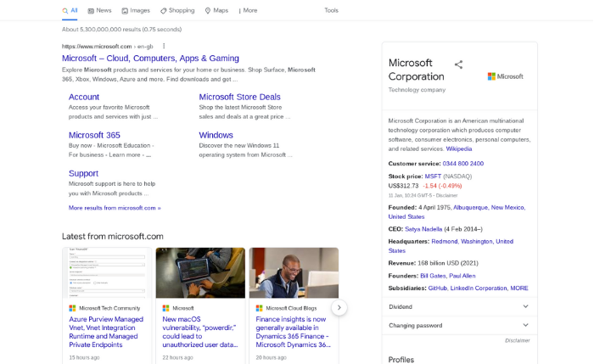
Task: Open the Microsoft Store Deals sitelink
Action: [x=240, y=97]
